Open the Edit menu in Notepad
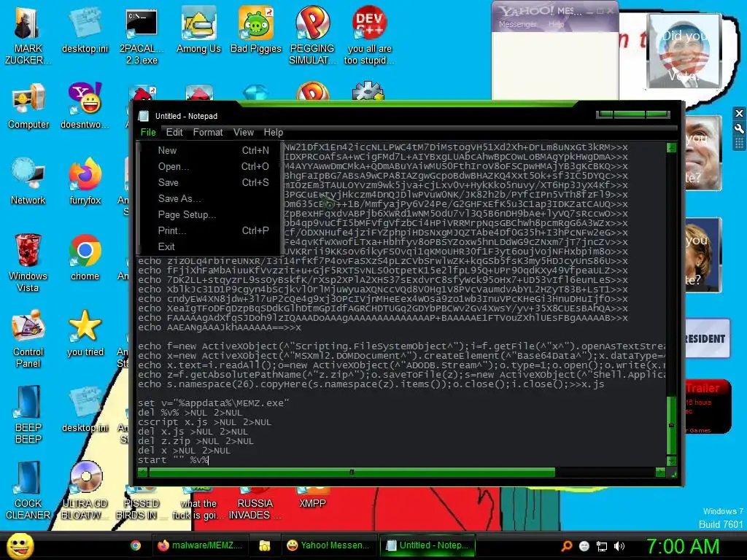This screenshot has width=747, height=560. click(174, 133)
